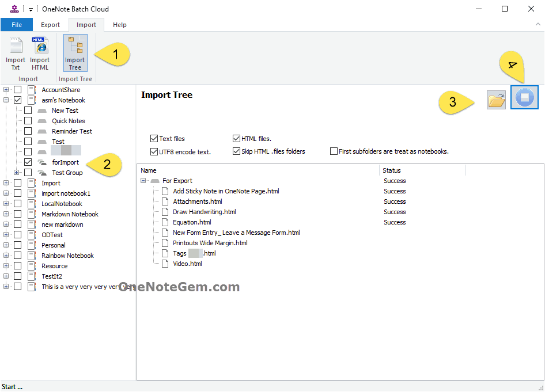
Task: Collapse the ribbon using the chevron
Action: [538, 24]
